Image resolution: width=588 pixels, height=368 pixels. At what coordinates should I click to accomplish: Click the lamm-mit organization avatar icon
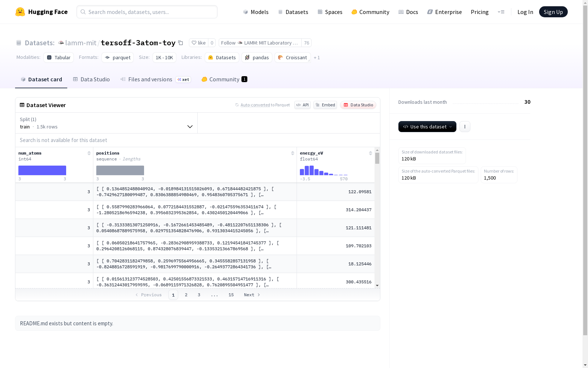click(x=61, y=43)
